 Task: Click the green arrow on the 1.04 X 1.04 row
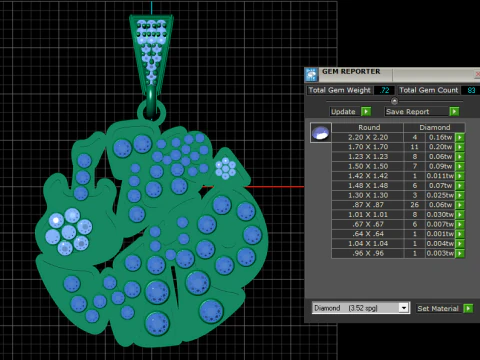click(x=460, y=244)
